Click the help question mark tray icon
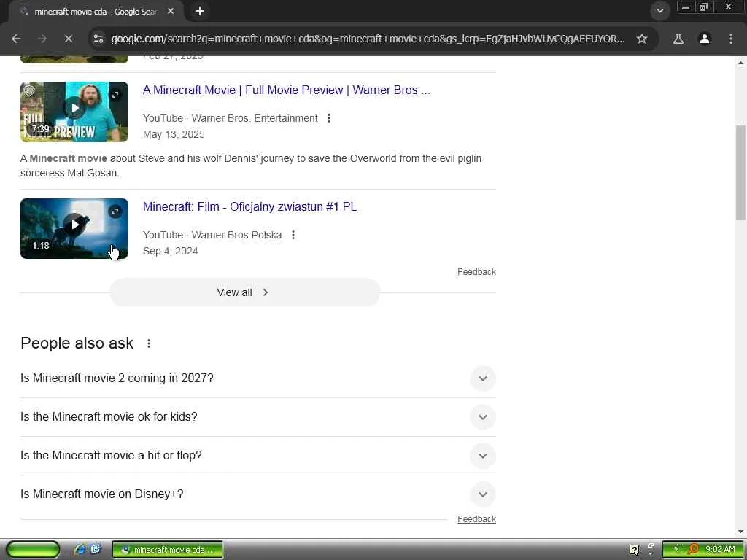747x560 pixels. [634, 550]
